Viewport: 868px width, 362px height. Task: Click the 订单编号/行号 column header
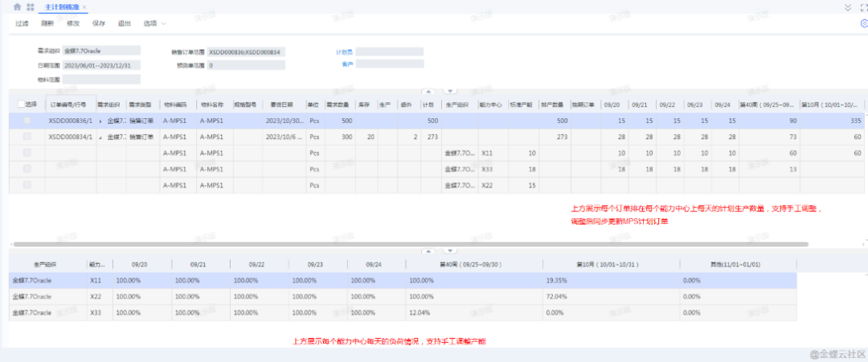pos(71,105)
